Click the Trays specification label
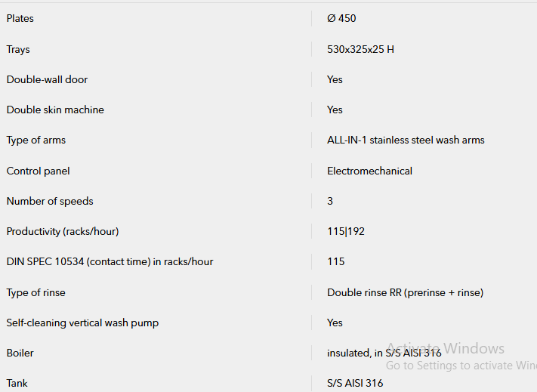Screen dimensions: 537x392 click(18, 50)
